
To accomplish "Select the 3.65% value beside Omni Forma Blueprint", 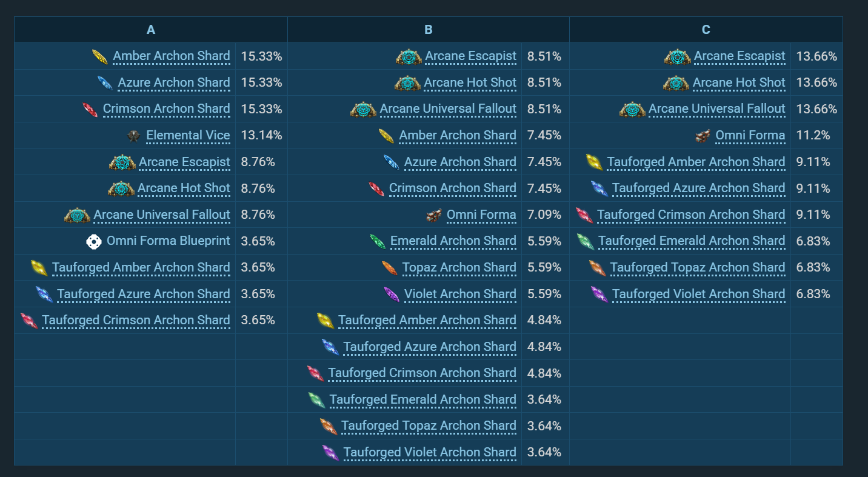I will click(258, 241).
